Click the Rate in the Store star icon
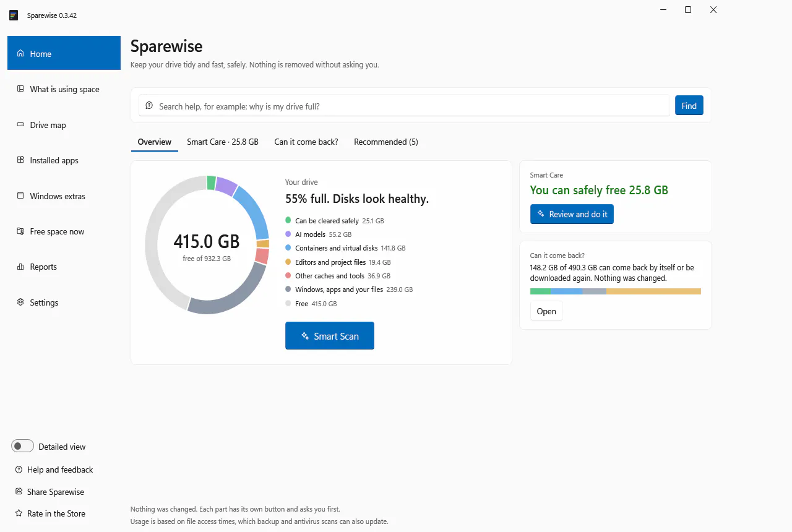Viewport: 792px width, 532px height. (19, 513)
